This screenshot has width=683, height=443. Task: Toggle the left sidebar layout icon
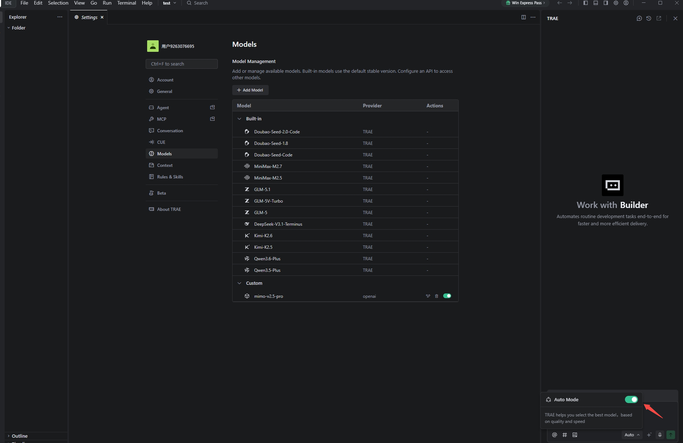[x=585, y=3]
